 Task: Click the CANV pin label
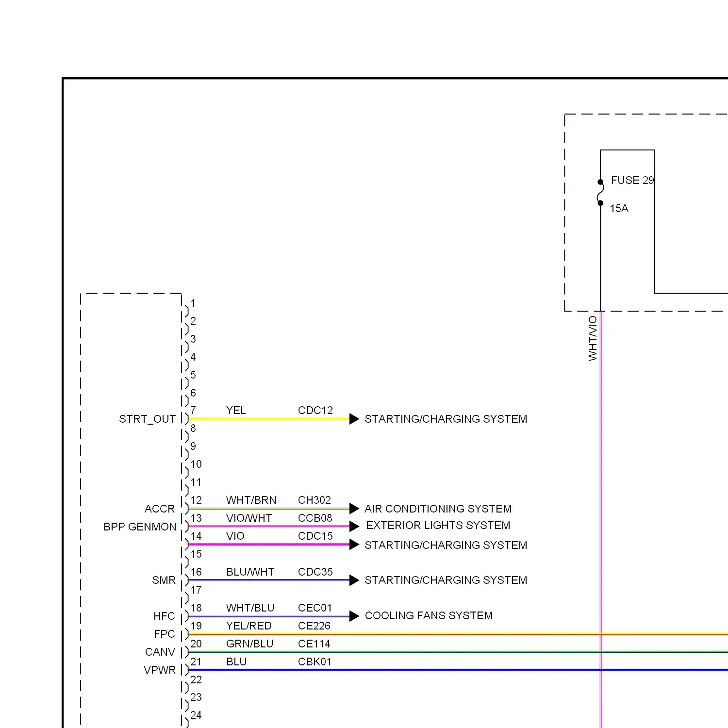click(x=160, y=652)
